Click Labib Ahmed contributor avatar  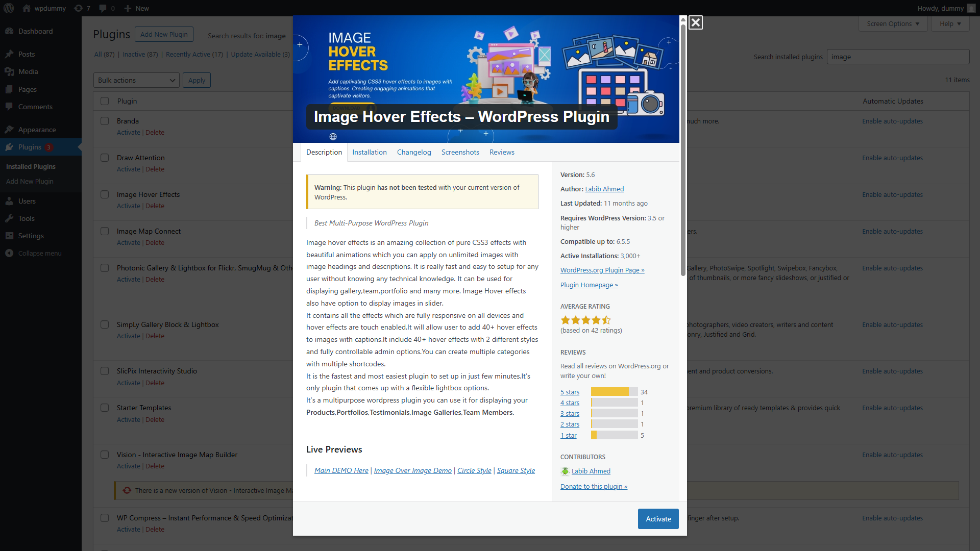pyautogui.click(x=565, y=471)
